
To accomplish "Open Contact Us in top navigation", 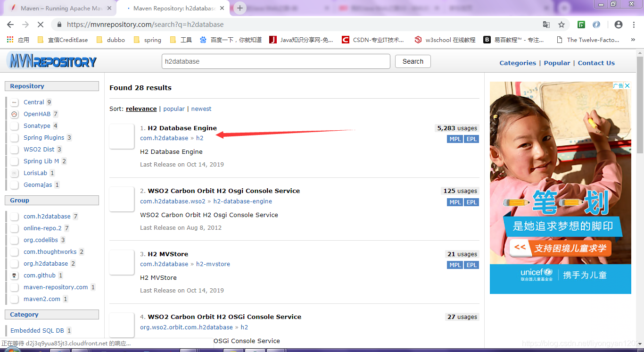I will (x=596, y=63).
